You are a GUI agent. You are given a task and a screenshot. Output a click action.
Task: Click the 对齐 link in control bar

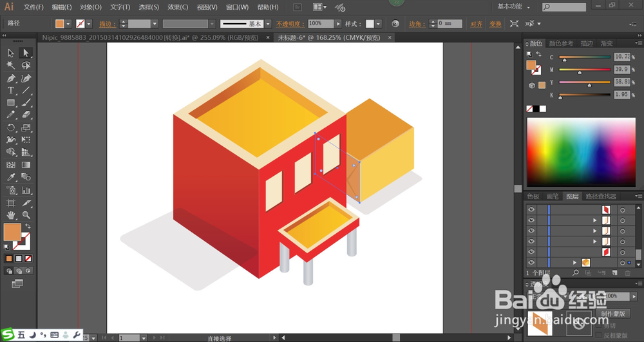click(x=477, y=24)
